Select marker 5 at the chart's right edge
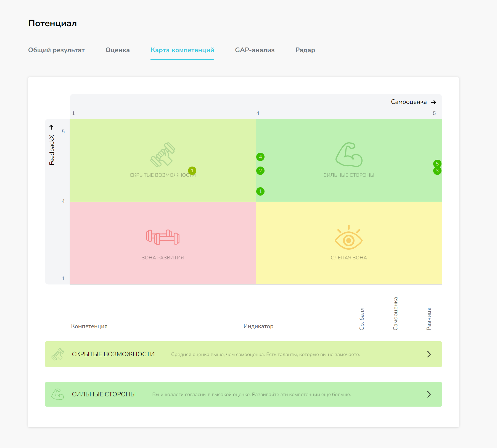 pos(437,164)
